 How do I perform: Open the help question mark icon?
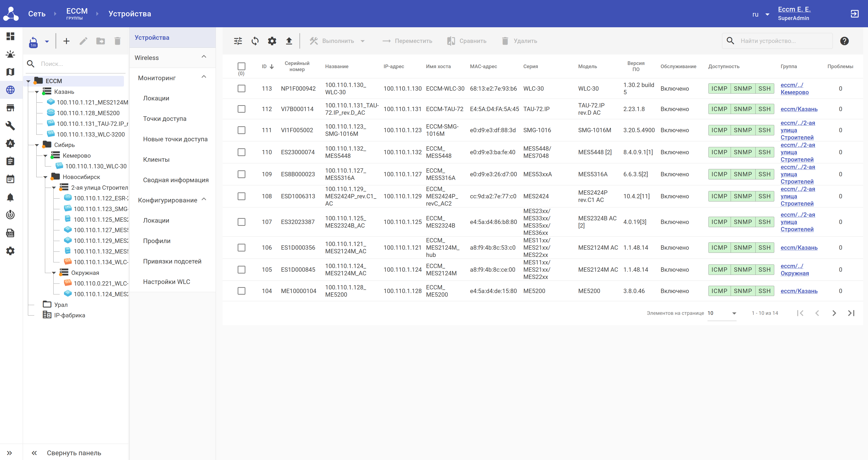coord(844,41)
